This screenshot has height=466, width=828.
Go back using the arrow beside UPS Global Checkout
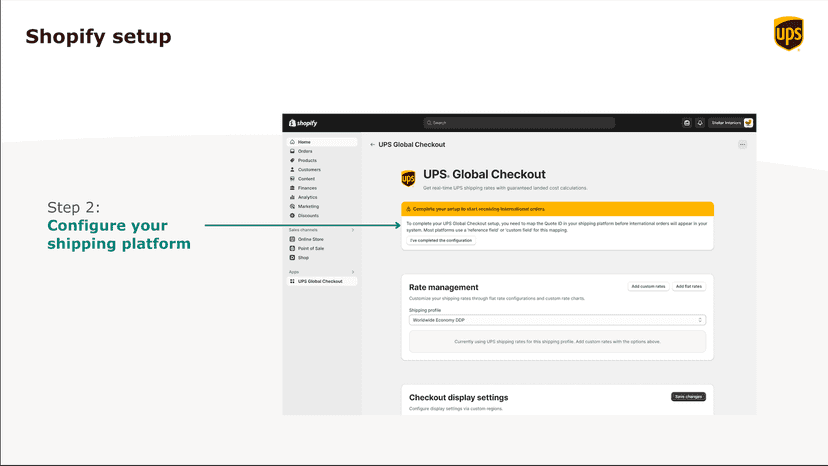point(372,145)
